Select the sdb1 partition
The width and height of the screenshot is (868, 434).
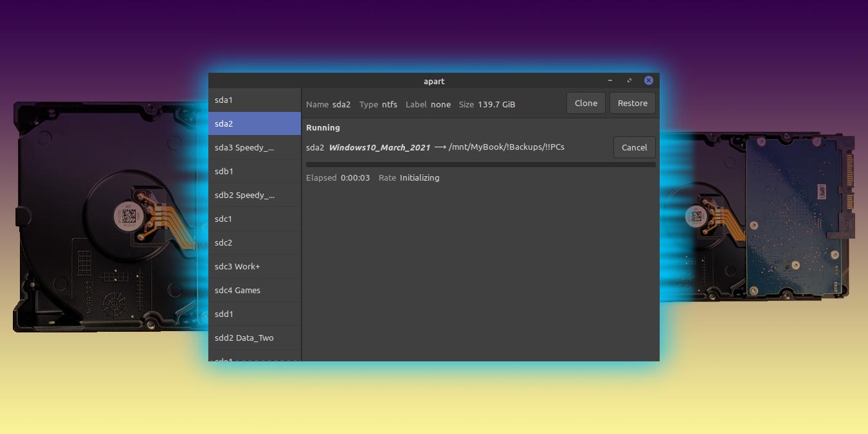254,171
